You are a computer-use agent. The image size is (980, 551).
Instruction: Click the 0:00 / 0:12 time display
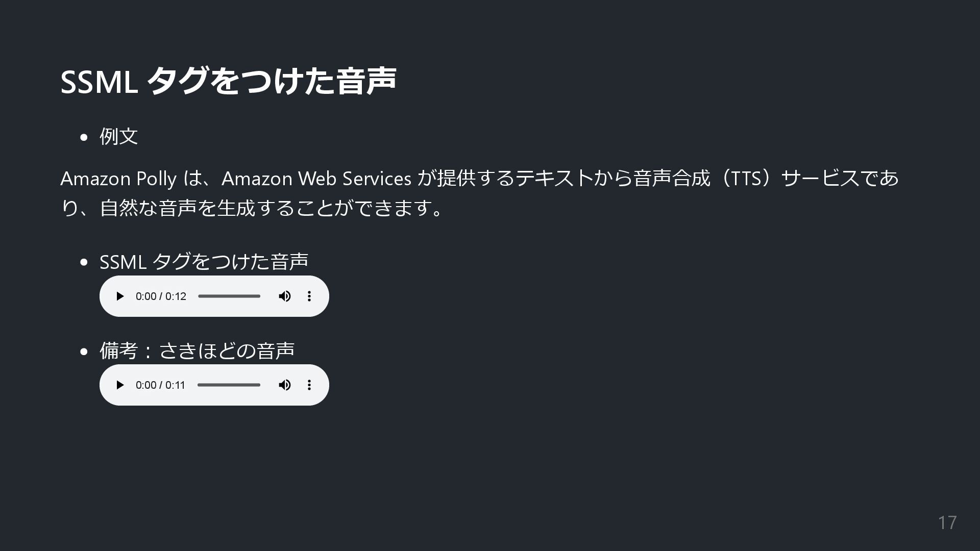[x=161, y=296]
